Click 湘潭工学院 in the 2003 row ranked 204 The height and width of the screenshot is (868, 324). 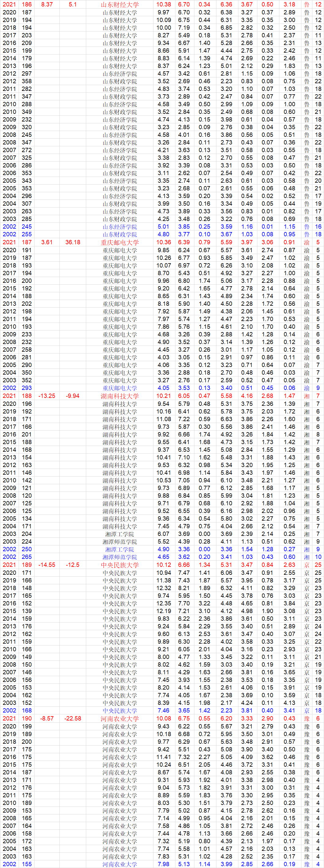(120, 534)
